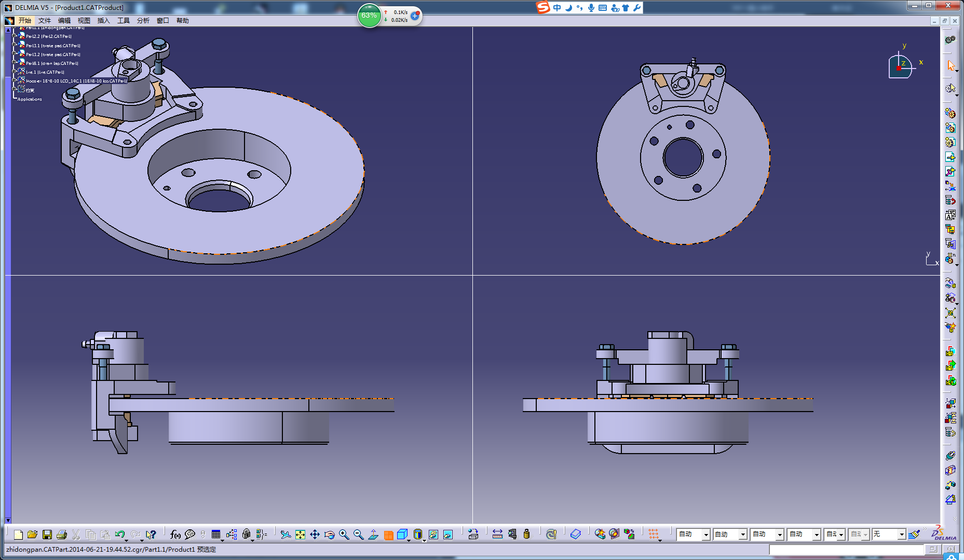Open the 编辑 menu

tap(64, 21)
